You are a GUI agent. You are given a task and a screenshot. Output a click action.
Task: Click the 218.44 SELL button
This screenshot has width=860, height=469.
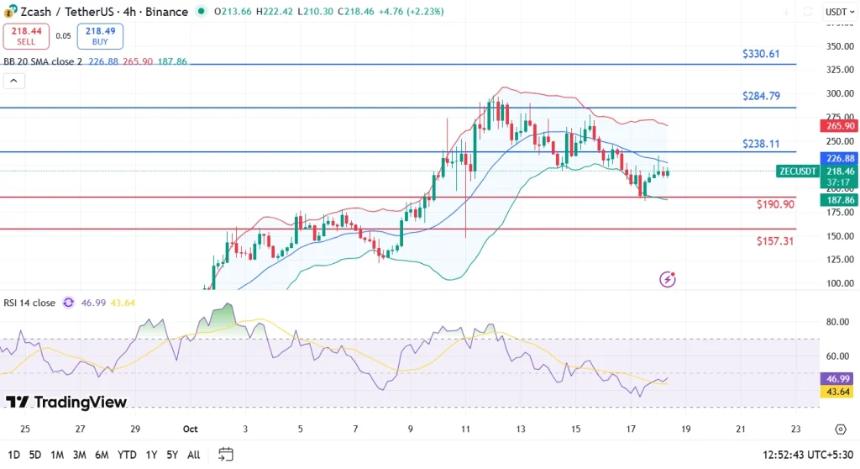coord(25,36)
